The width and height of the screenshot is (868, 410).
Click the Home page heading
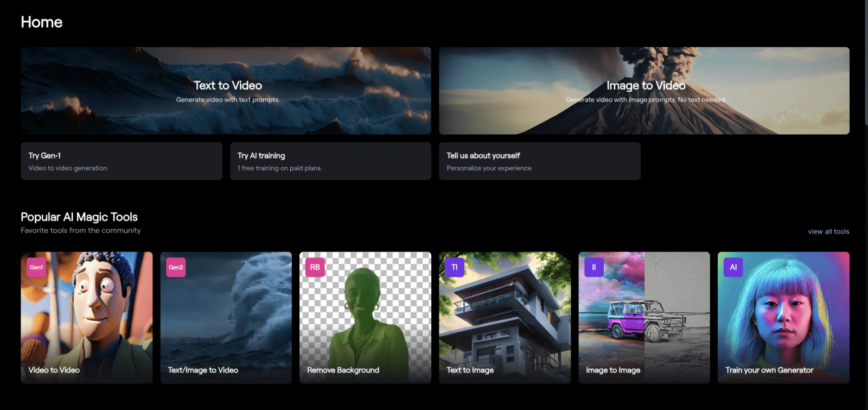click(x=42, y=22)
